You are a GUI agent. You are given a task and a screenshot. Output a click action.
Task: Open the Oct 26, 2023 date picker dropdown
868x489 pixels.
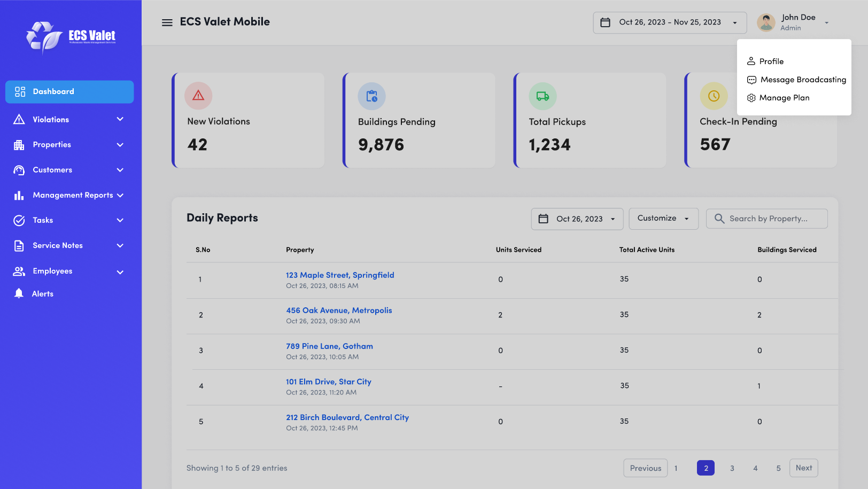coord(577,219)
